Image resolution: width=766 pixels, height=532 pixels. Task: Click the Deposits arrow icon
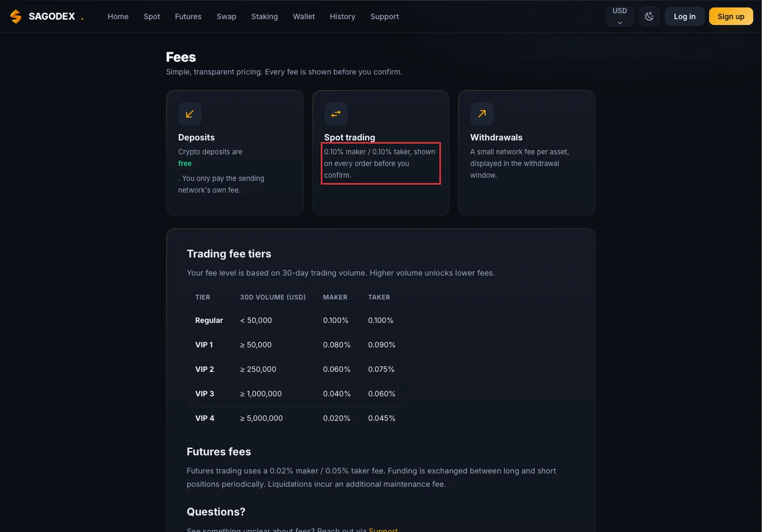coord(189,114)
